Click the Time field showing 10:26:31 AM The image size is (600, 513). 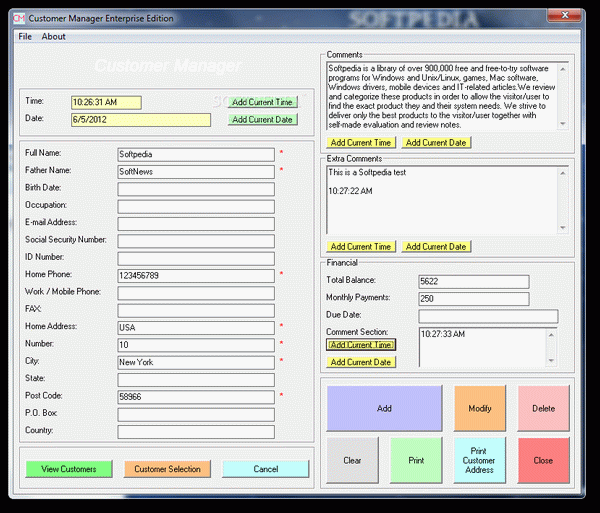coord(106,103)
